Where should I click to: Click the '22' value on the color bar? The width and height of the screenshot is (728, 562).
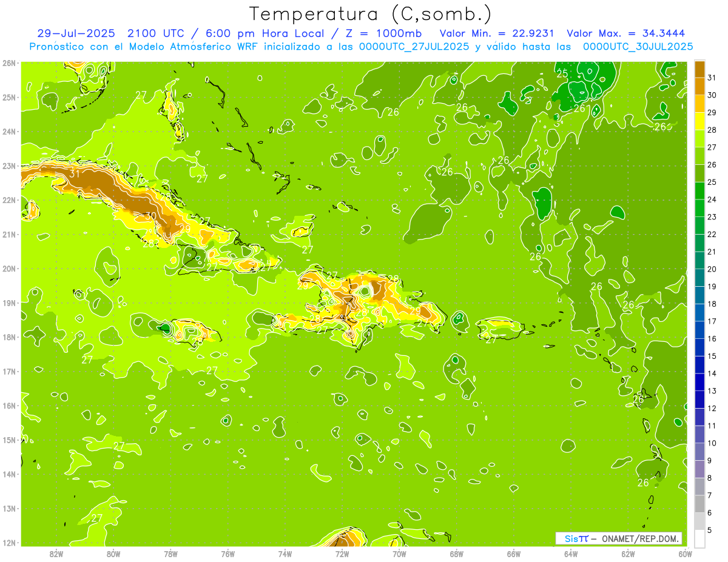pos(712,234)
